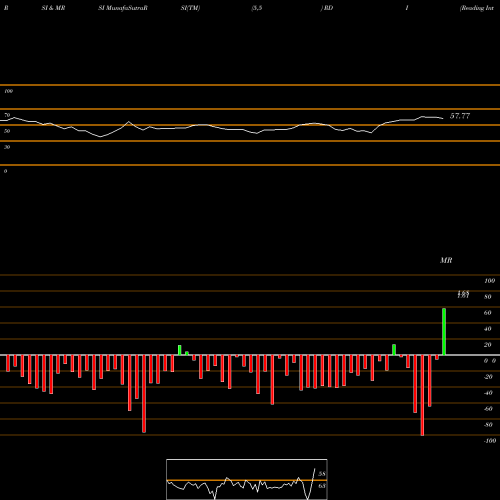The height and width of the screenshot is (500, 500).
Task: Open the mini RSI chart thumbnail at the bottom
Action: point(247,479)
